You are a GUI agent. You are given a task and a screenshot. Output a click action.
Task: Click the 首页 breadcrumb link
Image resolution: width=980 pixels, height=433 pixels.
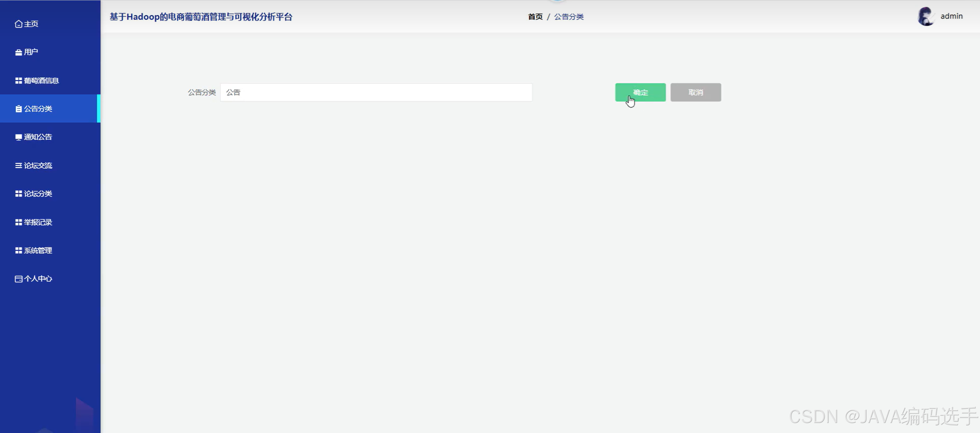tap(535, 17)
